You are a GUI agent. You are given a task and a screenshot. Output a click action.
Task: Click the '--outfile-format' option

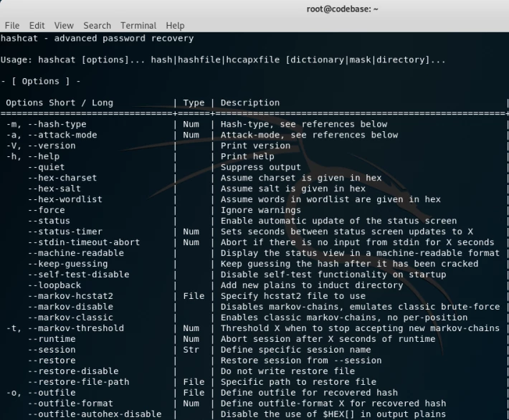[70, 403]
